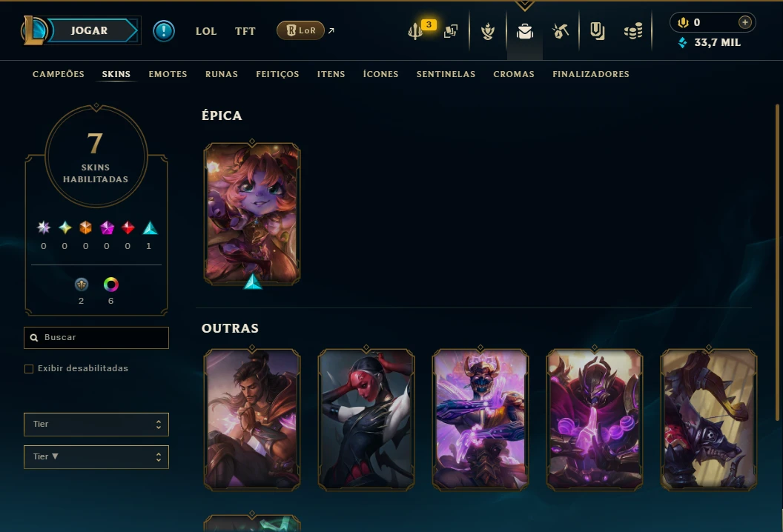
Task: Open the Tier ▼ sorting dropdown
Action: pos(96,456)
